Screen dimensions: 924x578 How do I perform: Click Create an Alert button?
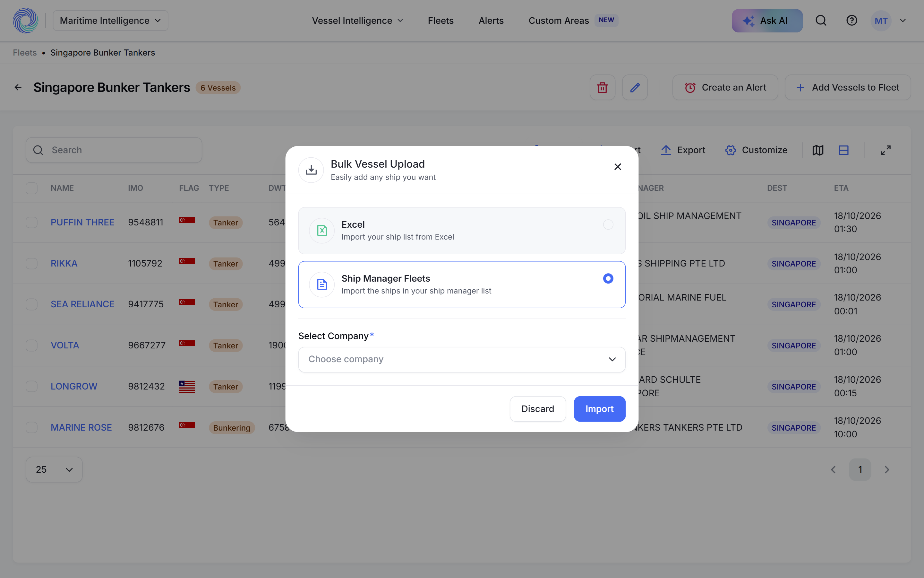725,88
